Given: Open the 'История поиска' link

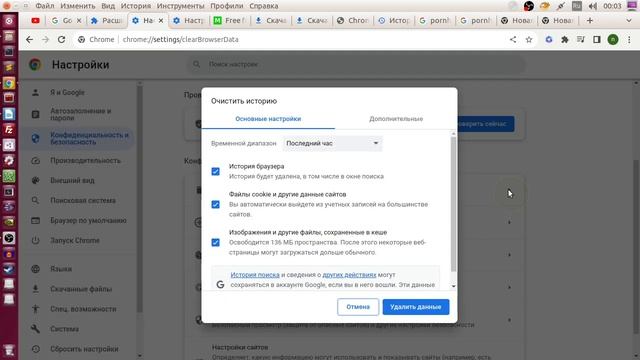Looking at the screenshot, I should point(255,275).
